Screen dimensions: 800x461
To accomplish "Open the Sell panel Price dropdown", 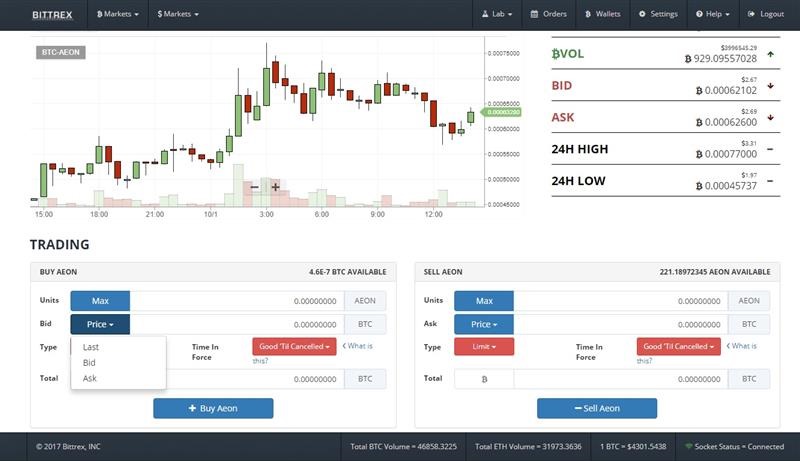I will [484, 324].
